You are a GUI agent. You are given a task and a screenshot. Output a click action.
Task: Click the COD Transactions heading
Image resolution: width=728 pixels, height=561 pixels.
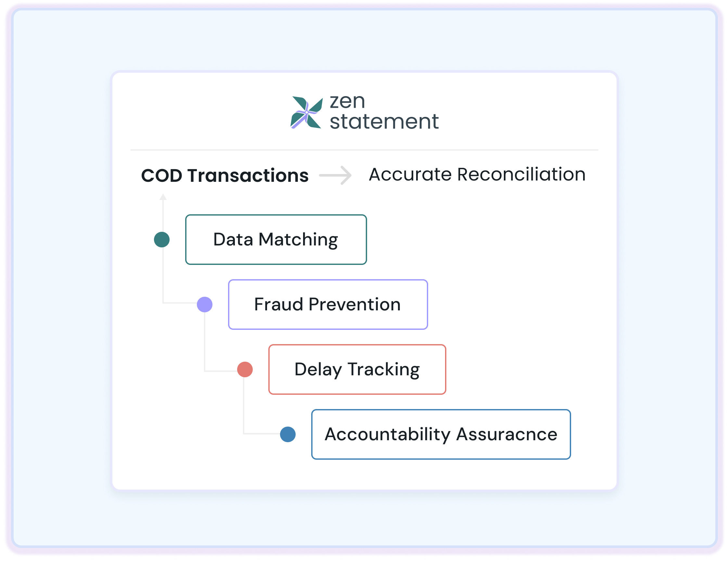coord(225,175)
